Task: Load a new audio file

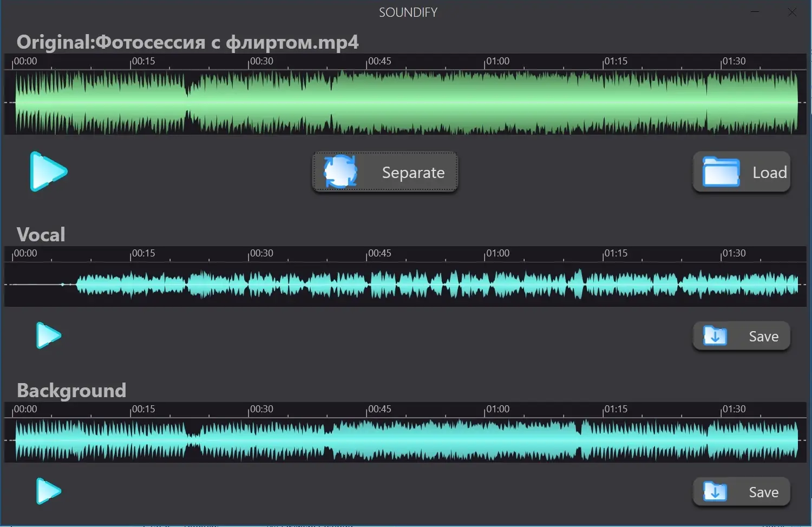Action: [742, 172]
